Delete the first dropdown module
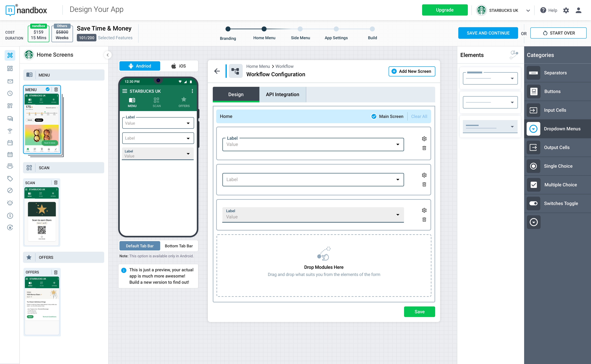The image size is (591, 364). 424,148
